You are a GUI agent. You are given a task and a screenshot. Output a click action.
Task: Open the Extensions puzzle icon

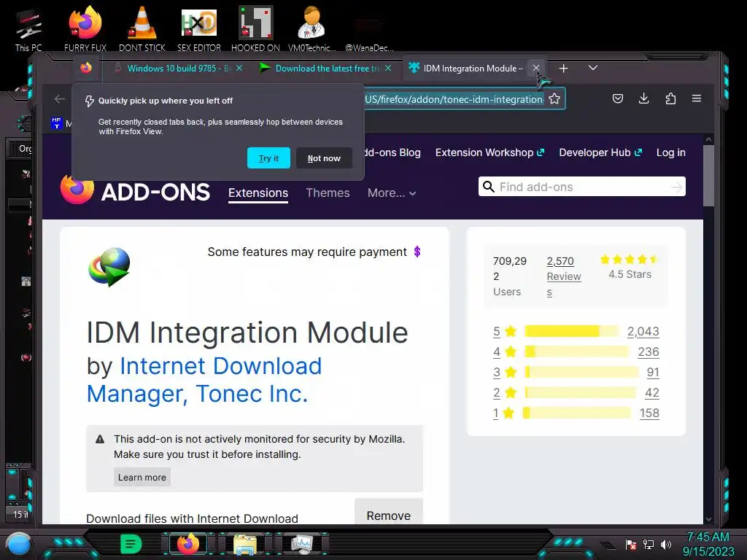[670, 98]
